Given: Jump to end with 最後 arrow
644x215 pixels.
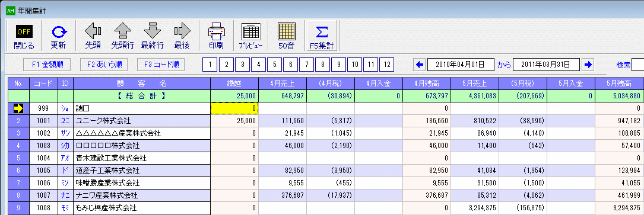Looking at the screenshot, I should coord(182,37).
